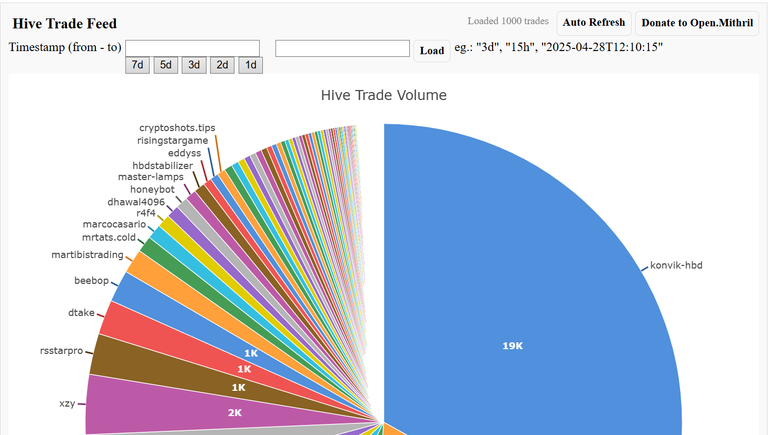Click the 'marcocasario' pie label

pos(114,224)
